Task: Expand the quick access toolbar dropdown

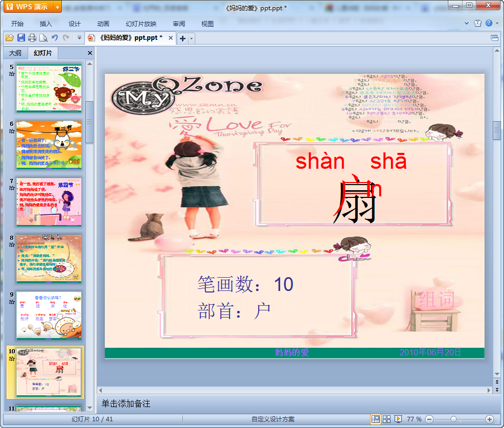Action: pos(79,38)
